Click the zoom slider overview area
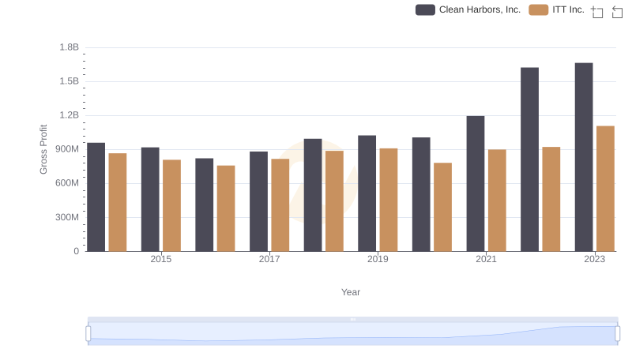 (x=352, y=334)
